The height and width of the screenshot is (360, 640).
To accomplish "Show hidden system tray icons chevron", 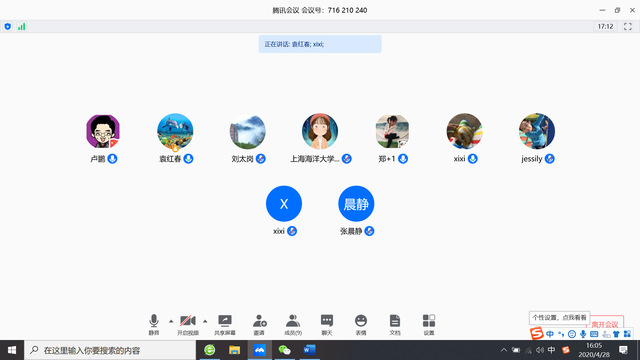I will coord(504,350).
